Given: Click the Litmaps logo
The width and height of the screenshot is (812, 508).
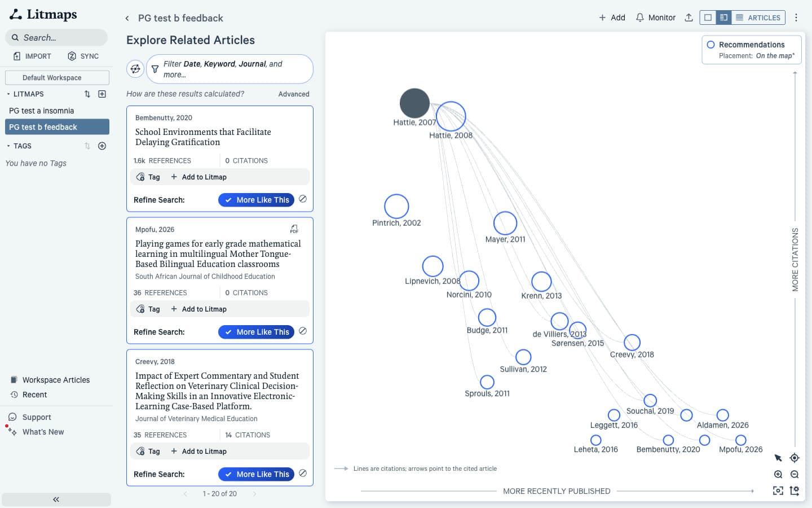Looking at the screenshot, I should [43, 14].
